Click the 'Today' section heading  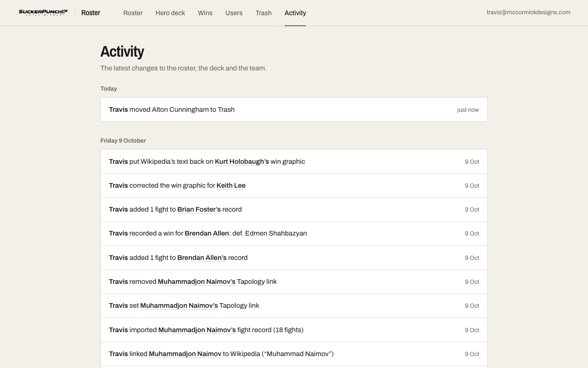tap(109, 89)
